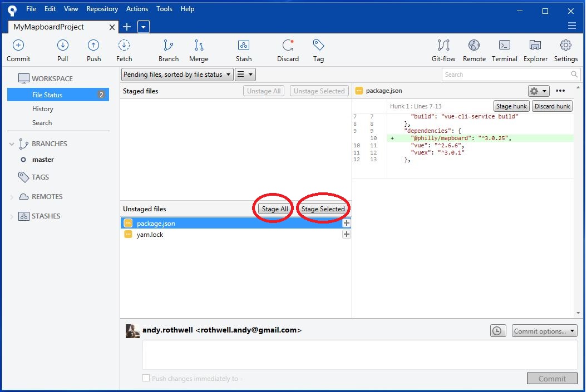Open the View menu

71,8
